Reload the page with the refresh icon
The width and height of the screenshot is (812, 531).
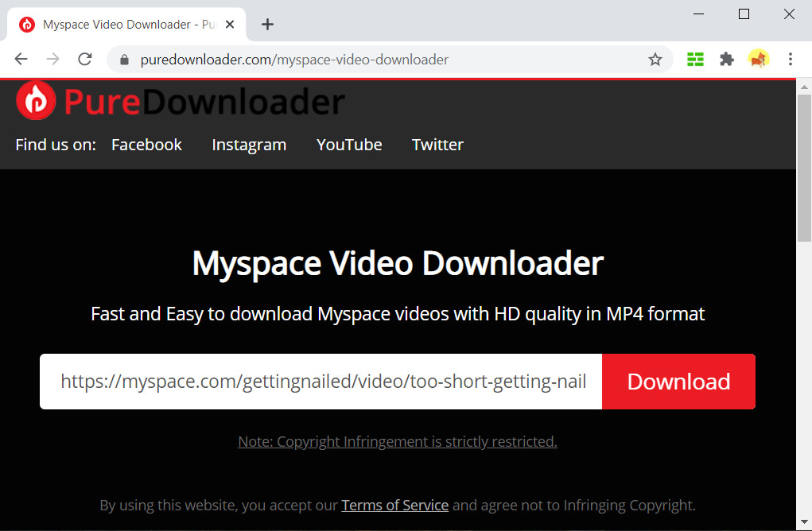[x=85, y=59]
